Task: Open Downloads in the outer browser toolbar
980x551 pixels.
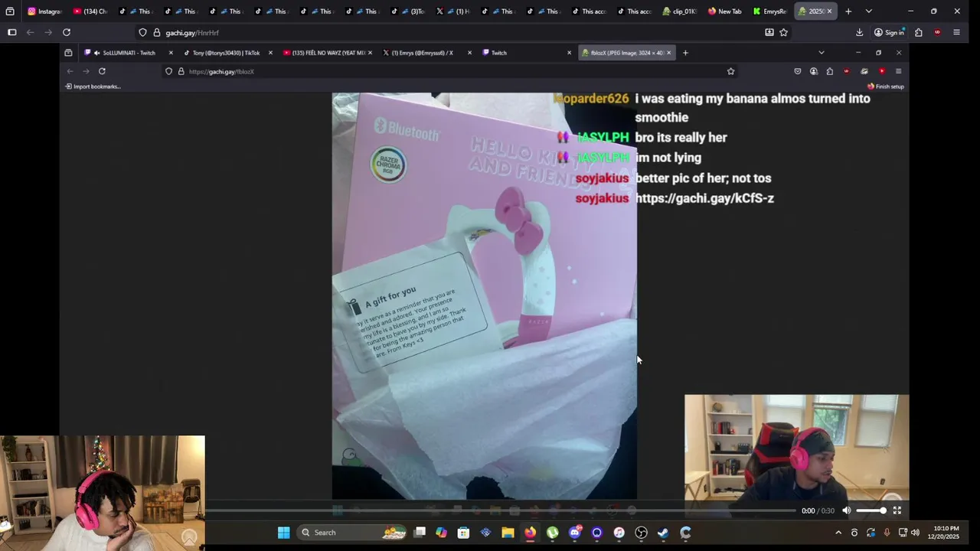Action: point(859,32)
